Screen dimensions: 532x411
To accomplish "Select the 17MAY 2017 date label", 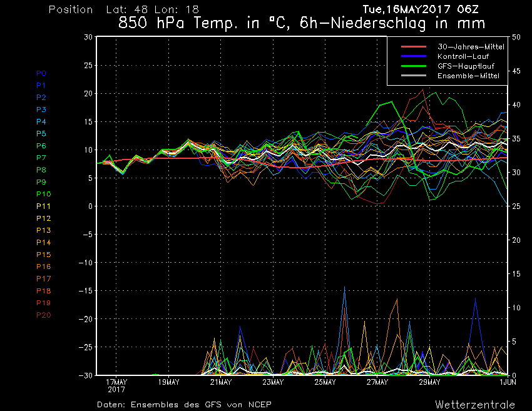I will (x=117, y=385).
